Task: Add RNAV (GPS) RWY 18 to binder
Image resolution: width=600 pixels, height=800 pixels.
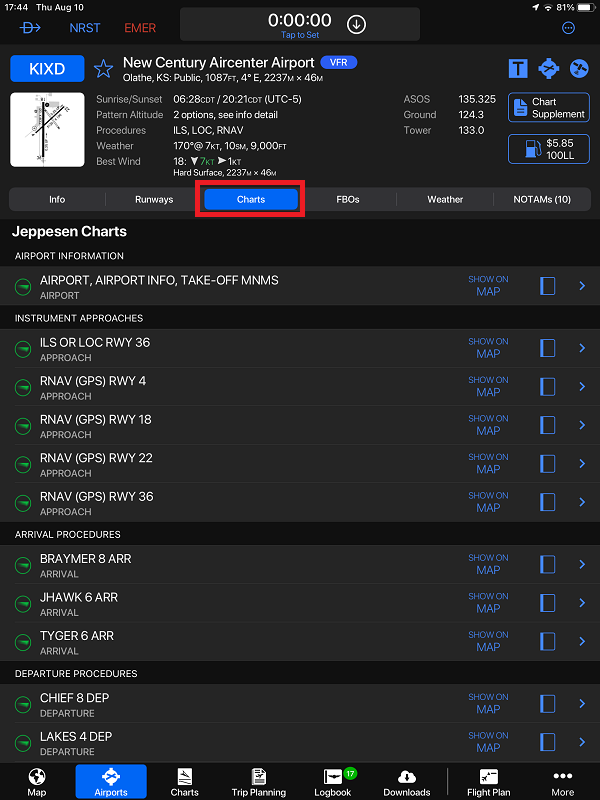Action: 547,425
